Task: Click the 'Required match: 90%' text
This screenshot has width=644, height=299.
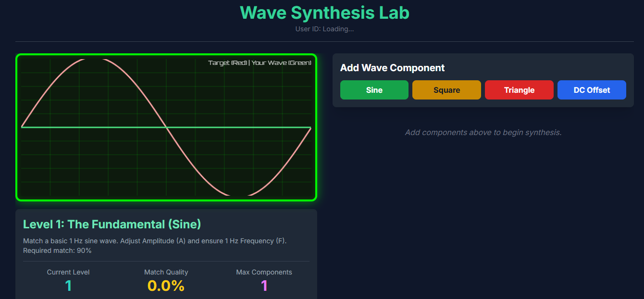Action: point(57,250)
